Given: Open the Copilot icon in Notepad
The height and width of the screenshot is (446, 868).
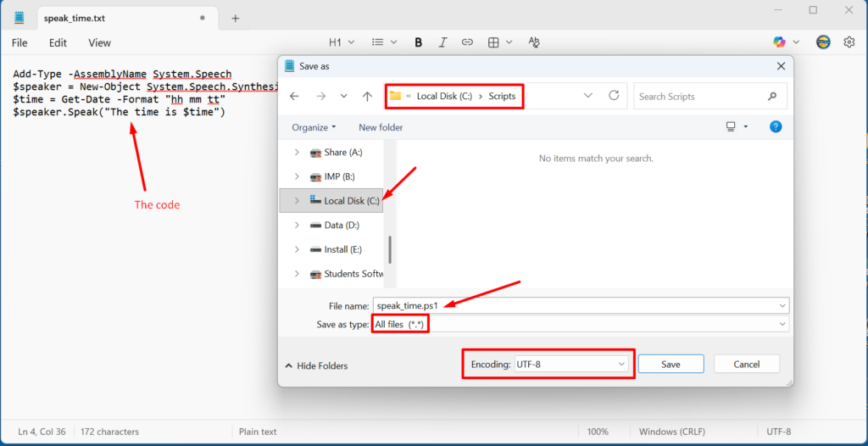Looking at the screenshot, I should [780, 42].
